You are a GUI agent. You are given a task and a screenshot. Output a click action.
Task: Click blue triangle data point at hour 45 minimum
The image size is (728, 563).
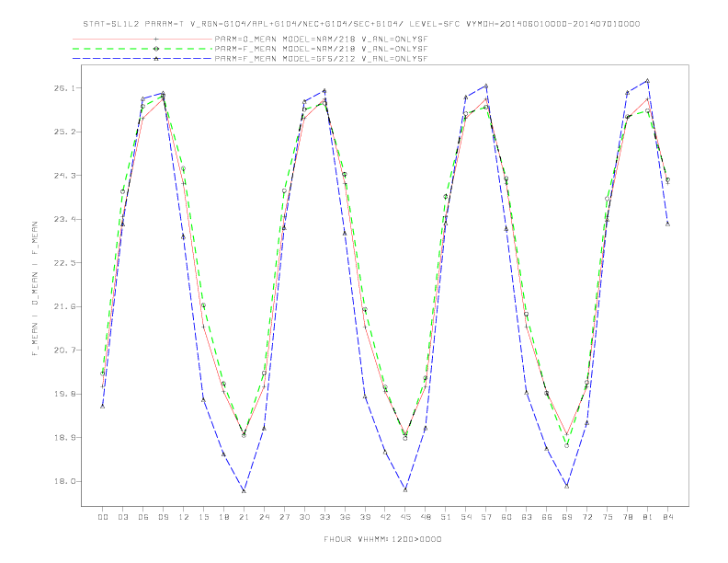pos(405,489)
